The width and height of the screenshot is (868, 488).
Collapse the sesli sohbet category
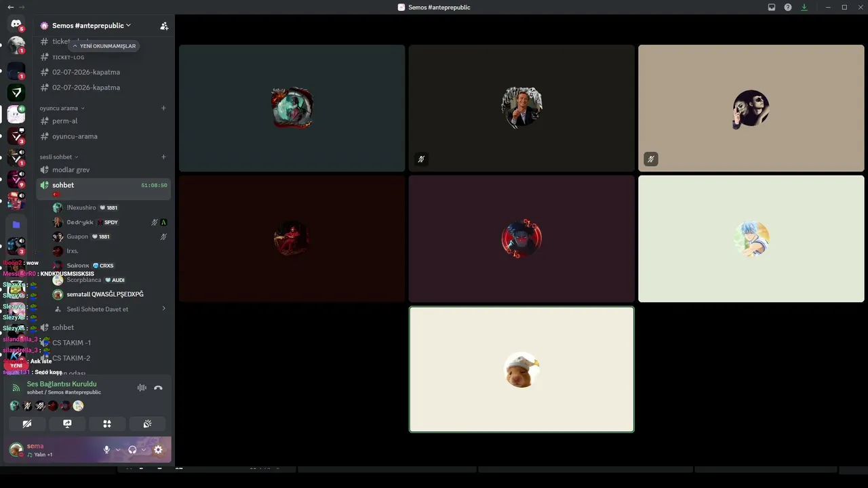59,157
